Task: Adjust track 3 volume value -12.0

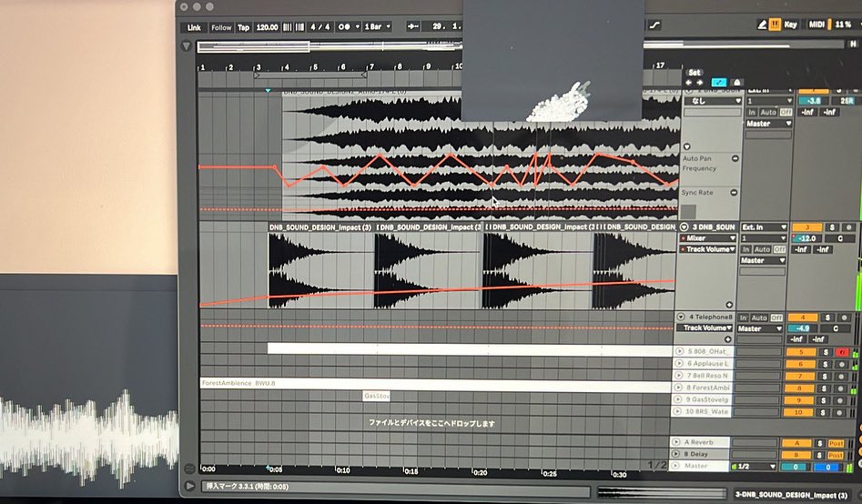Action: click(807, 238)
